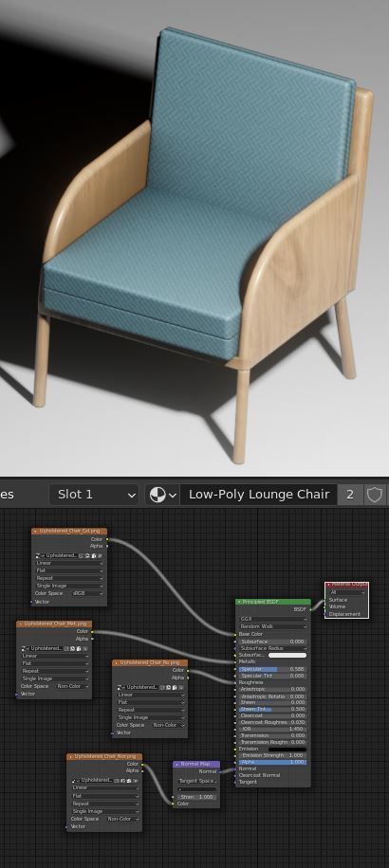Unlink the image in Nor.png node
389x868 pixels.
[x=136, y=780]
